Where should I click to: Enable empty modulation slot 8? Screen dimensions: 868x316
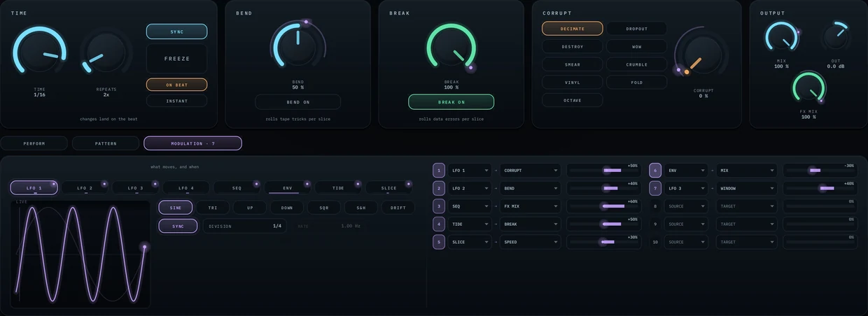click(655, 206)
